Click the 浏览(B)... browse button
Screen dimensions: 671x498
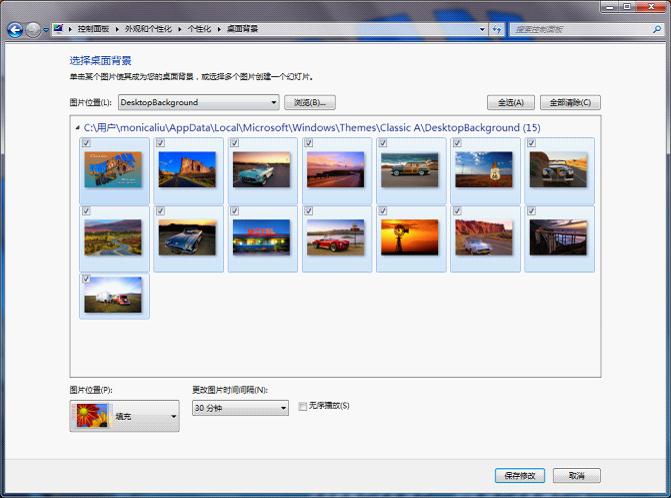[309, 102]
